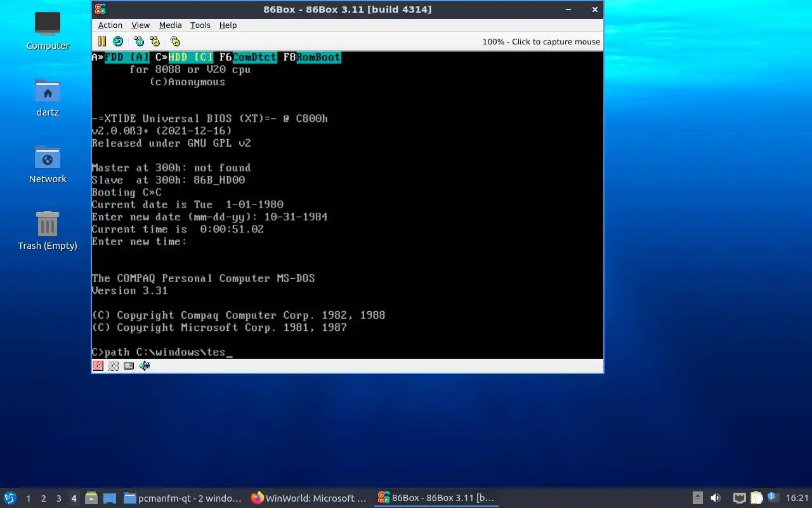Open the volume control tray icon
Viewport: 812px width, 508px height.
pos(716,498)
